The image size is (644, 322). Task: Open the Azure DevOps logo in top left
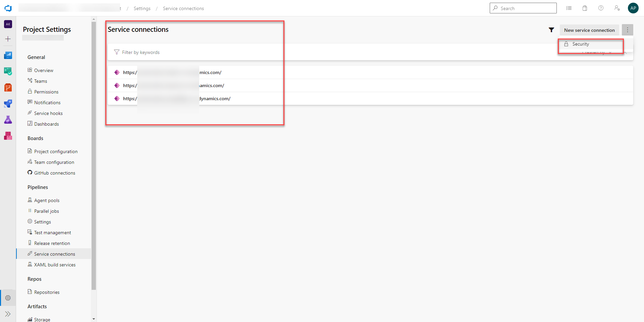(x=8, y=8)
